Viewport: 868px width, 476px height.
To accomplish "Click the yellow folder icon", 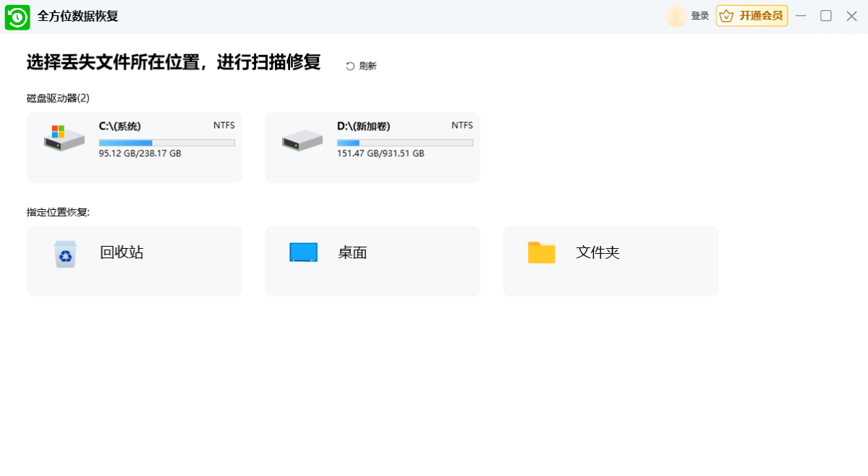I will (541, 252).
